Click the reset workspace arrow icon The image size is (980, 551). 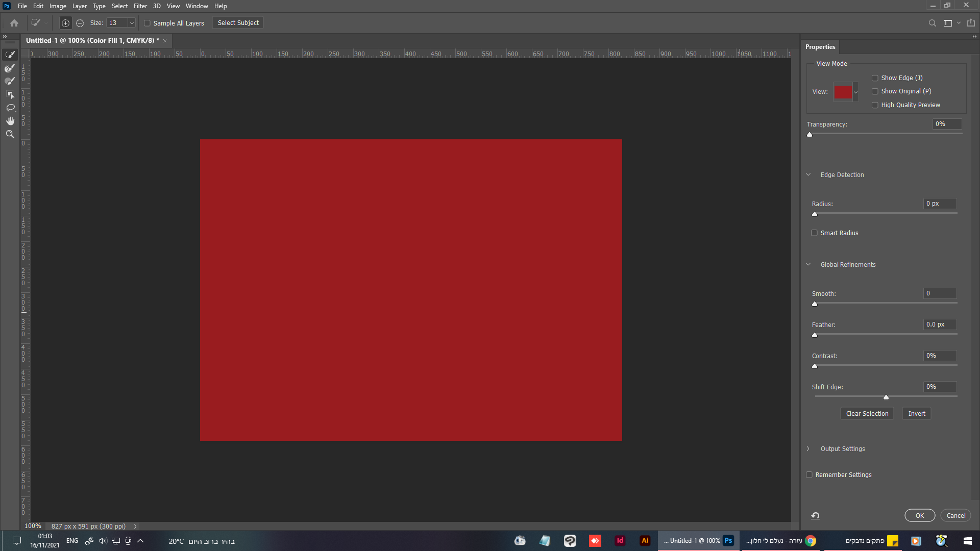[815, 516]
